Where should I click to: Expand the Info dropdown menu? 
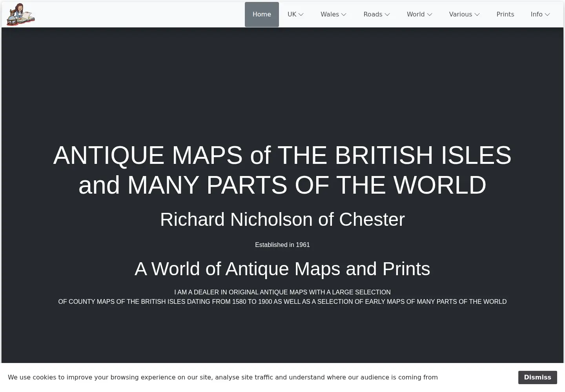click(x=540, y=15)
